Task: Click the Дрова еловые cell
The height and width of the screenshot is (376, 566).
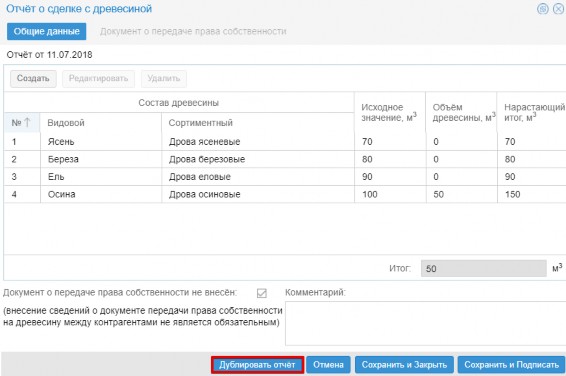Action: [258, 177]
